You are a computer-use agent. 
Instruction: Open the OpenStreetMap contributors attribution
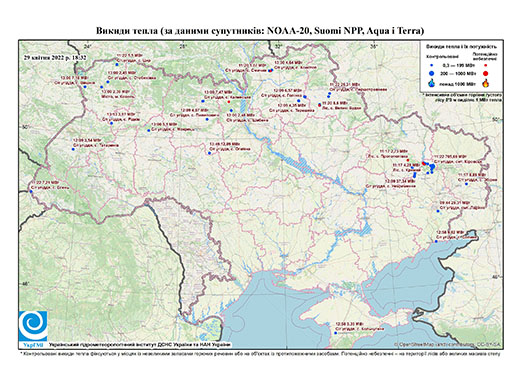[447, 344]
